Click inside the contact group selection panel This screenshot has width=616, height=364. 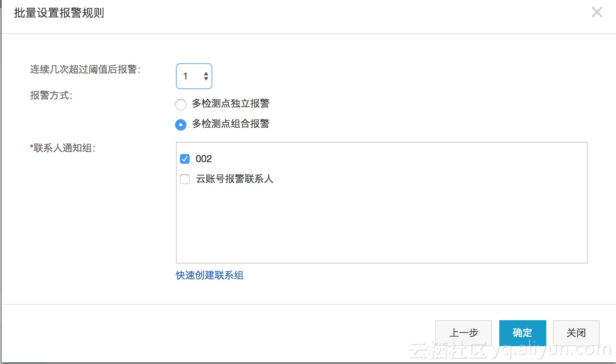tap(381, 223)
